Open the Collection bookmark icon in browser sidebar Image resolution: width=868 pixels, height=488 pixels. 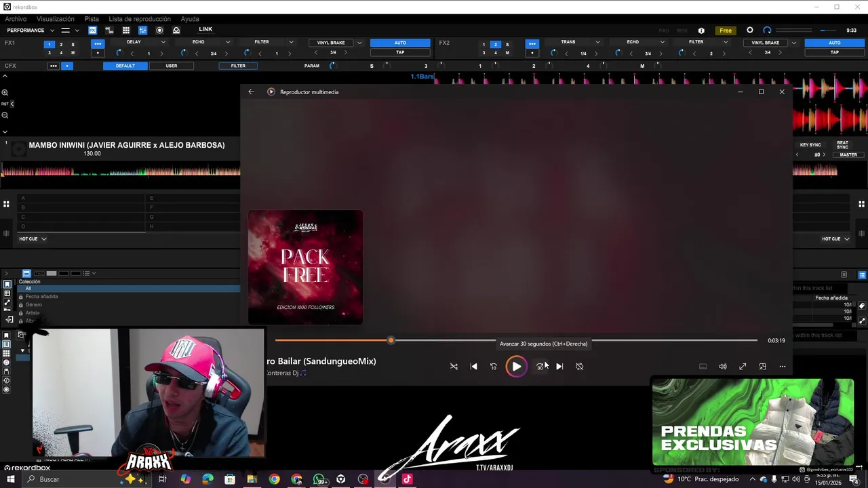7,285
